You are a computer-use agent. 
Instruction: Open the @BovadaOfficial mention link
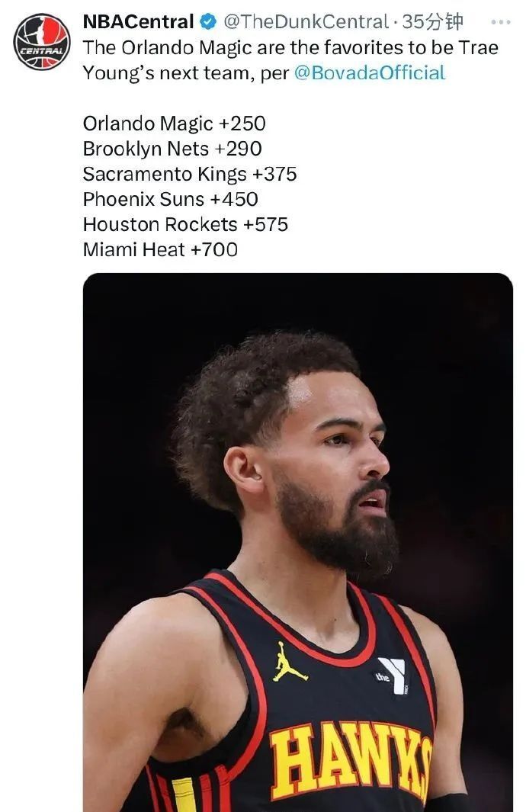pyautogui.click(x=370, y=75)
